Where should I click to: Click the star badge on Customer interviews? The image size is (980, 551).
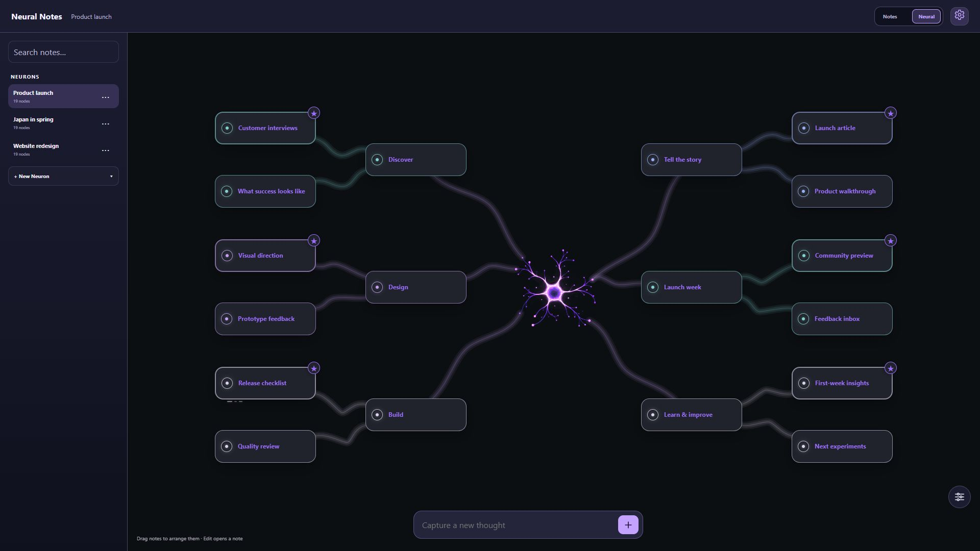pos(314,113)
